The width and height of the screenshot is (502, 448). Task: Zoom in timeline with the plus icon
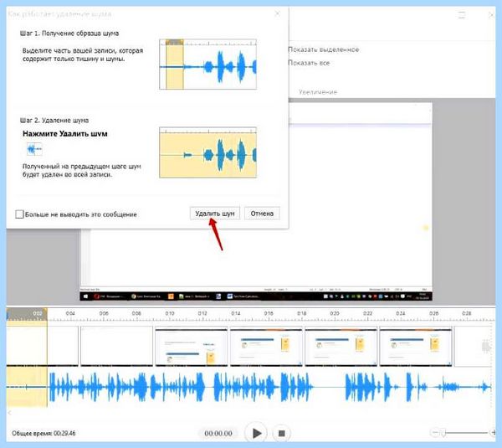(494, 433)
